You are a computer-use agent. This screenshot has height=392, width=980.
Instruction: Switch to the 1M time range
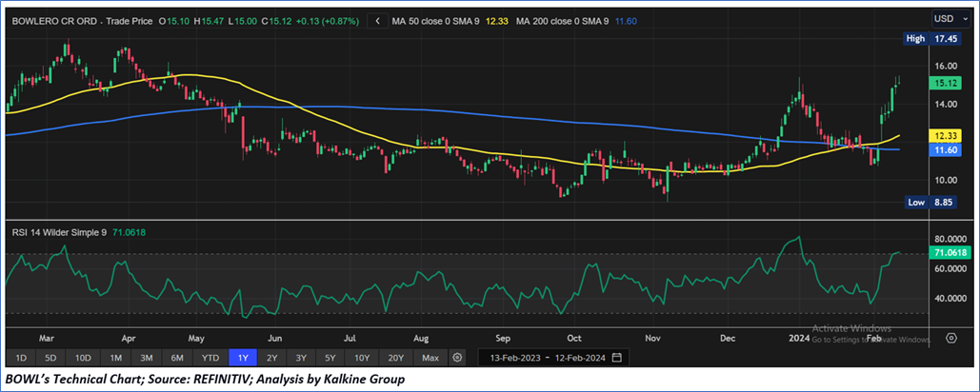(x=116, y=358)
